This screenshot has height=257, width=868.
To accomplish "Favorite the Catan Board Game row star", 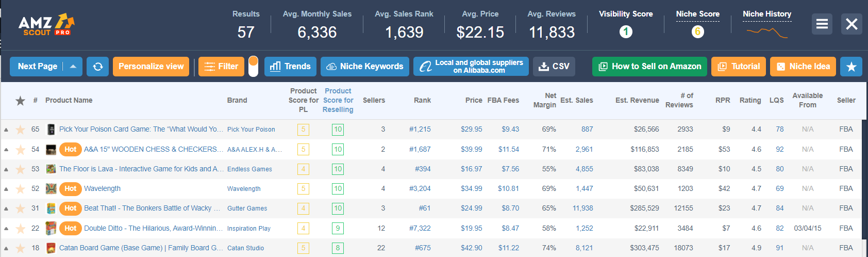I will [21, 248].
